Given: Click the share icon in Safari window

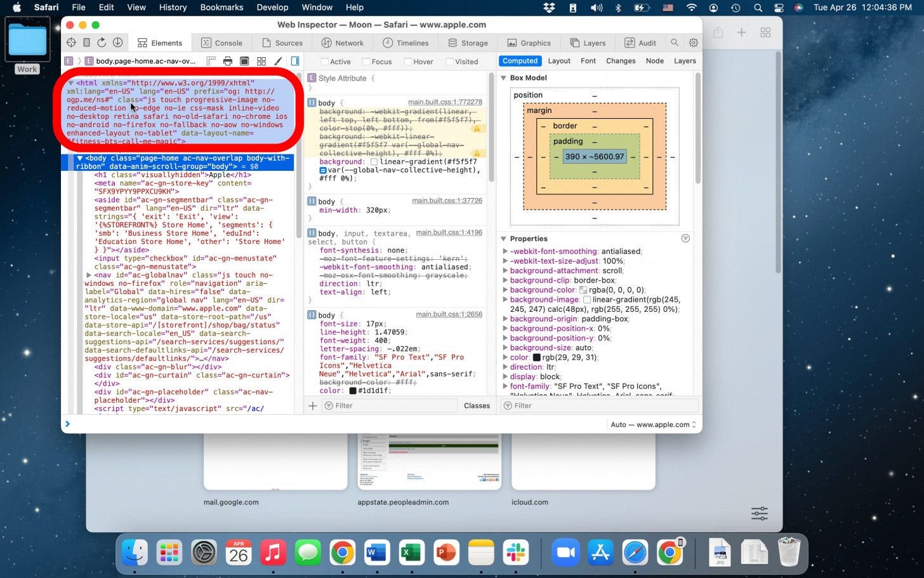Looking at the screenshot, I should pos(718,32).
